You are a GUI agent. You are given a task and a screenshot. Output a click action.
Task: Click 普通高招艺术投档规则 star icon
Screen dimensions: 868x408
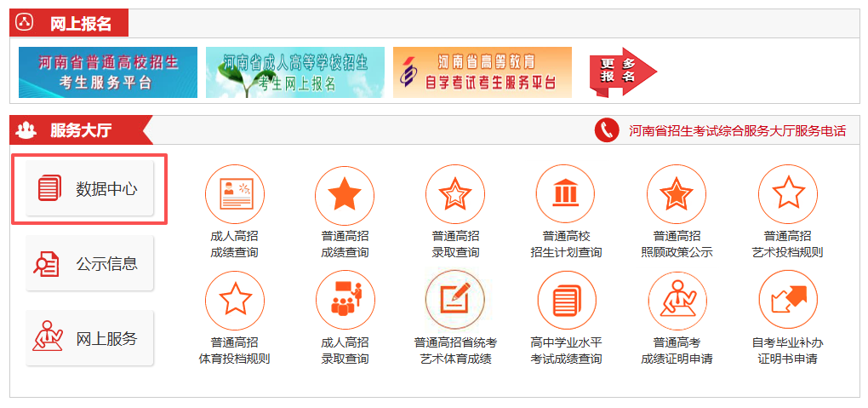(x=787, y=195)
